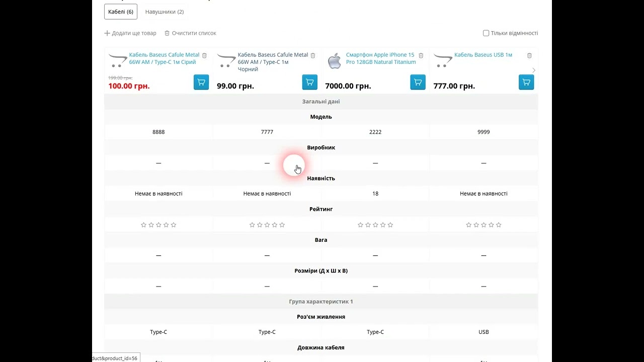Image resolution: width=644 pixels, height=362 pixels.
Task: Remove iPhone 15 Pro from comparison
Action: pos(421,55)
